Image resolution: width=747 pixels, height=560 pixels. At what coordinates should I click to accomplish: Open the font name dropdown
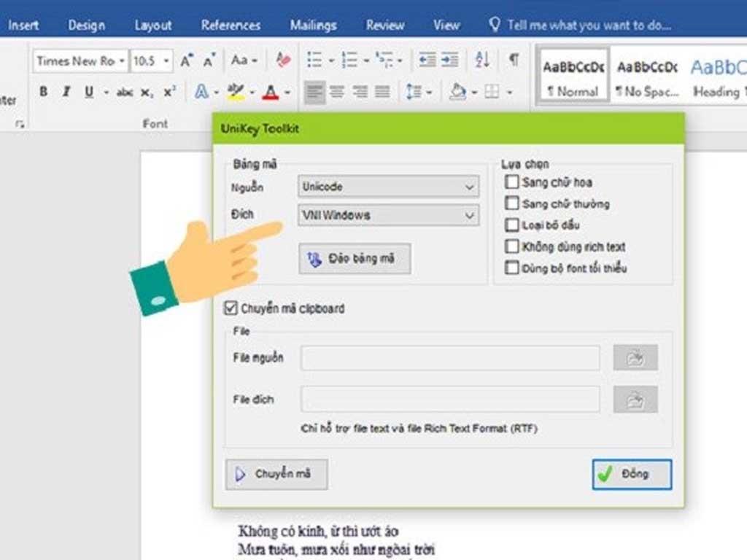[122, 61]
